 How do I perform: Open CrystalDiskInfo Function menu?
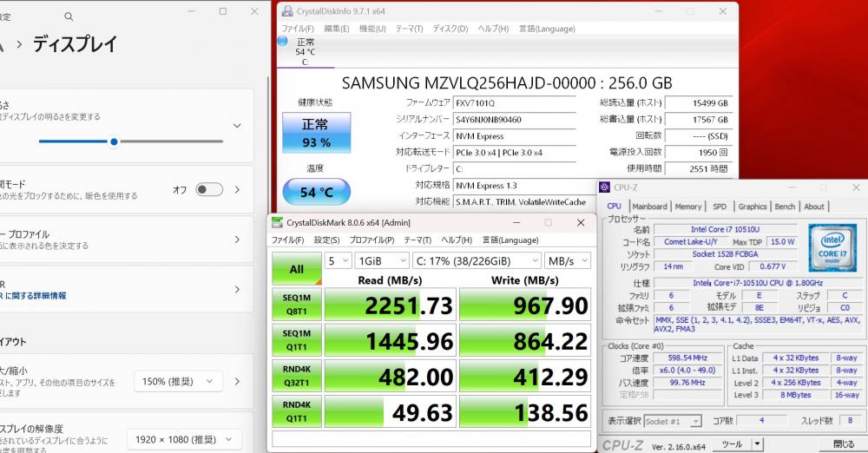(372, 29)
